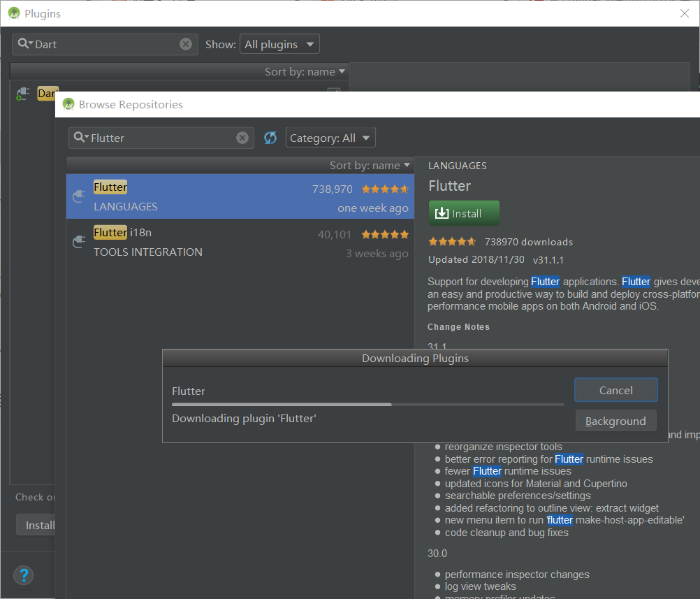
Task: Click the star rating of Flutter i18n
Action: coord(385,235)
